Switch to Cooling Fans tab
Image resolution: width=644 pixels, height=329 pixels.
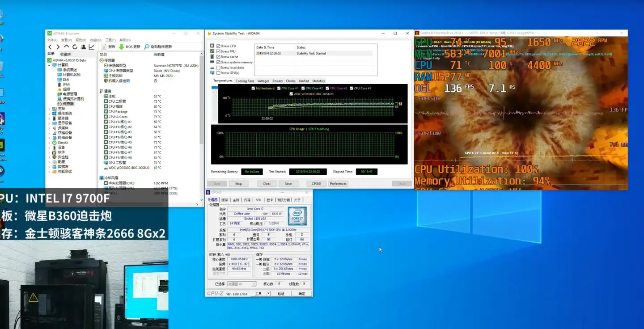[245, 81]
